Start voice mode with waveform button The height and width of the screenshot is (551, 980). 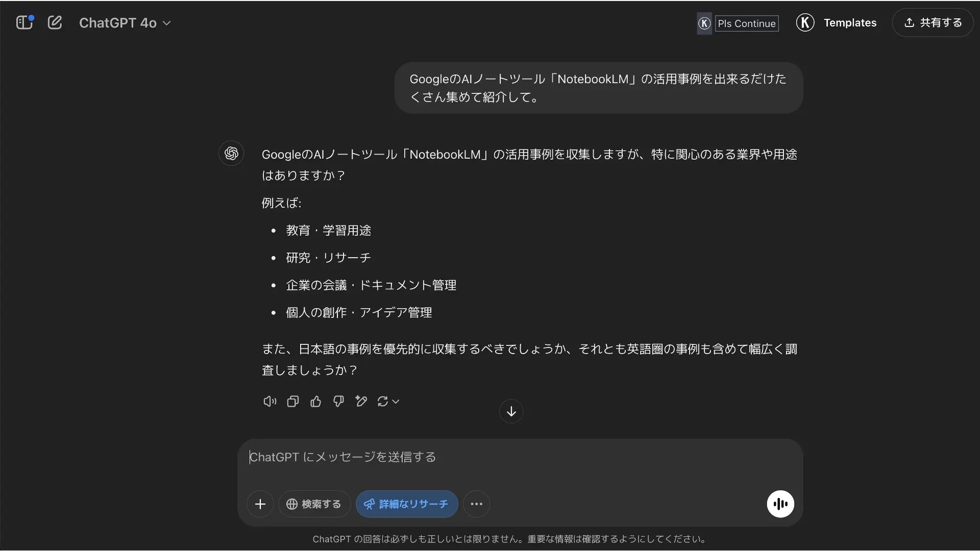(780, 504)
